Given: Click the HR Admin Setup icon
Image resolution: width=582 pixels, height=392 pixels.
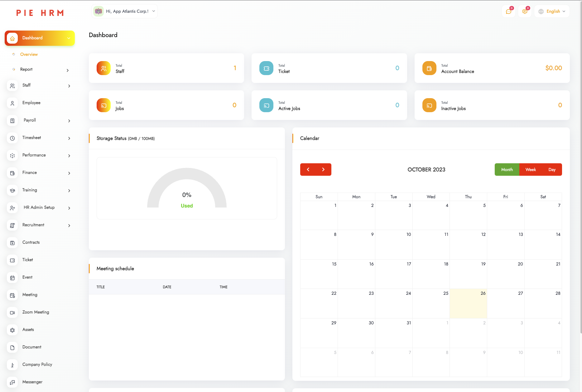Looking at the screenshot, I should (12, 208).
